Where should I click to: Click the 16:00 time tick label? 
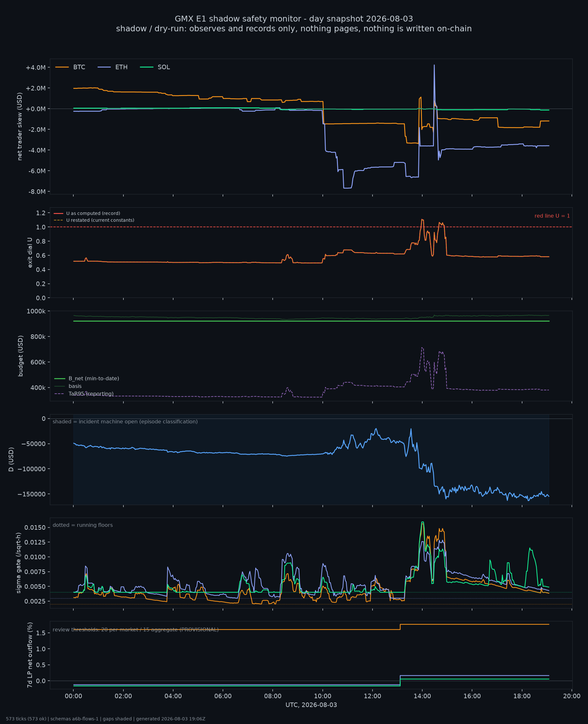click(x=472, y=696)
